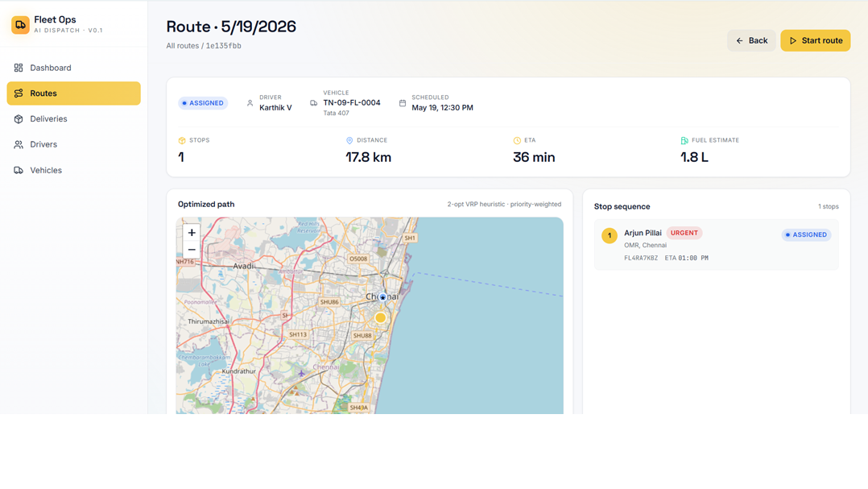Image resolution: width=868 pixels, height=489 pixels.
Task: Click the Stops package icon
Action: (182, 141)
